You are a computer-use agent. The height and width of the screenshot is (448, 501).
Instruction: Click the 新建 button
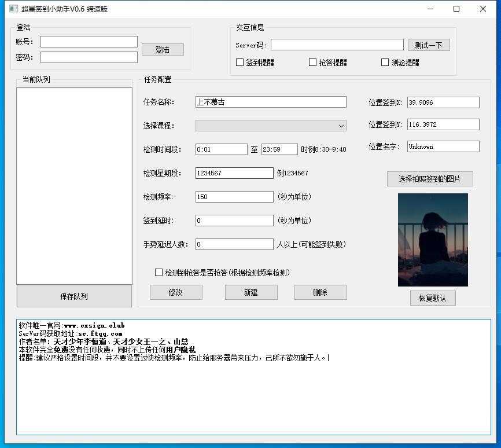251,292
